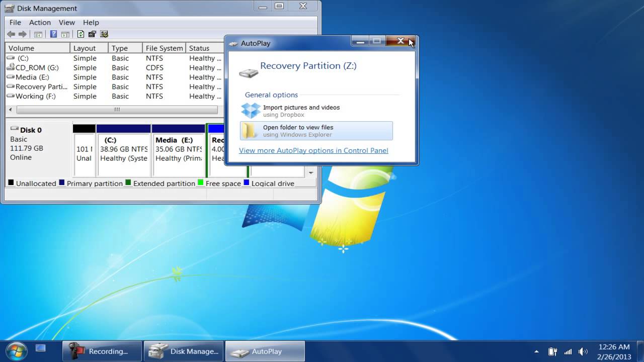Click the Logical drive legend swatch
The height and width of the screenshot is (362, 644).
(x=247, y=183)
